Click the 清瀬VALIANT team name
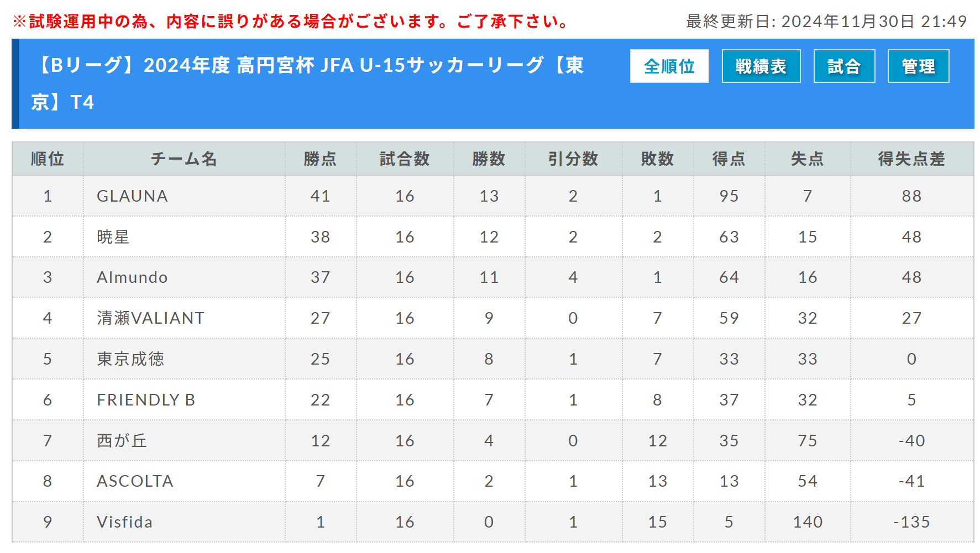 150,318
